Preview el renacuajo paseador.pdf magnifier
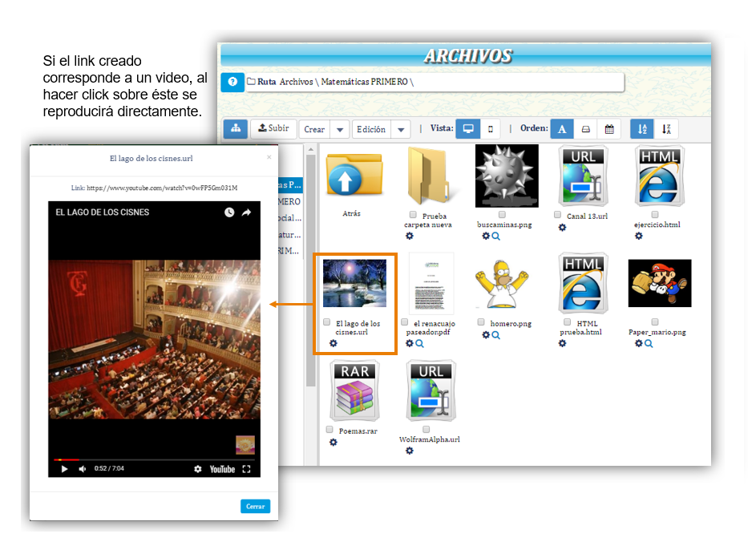The width and height of the screenshot is (756, 554). click(x=420, y=343)
